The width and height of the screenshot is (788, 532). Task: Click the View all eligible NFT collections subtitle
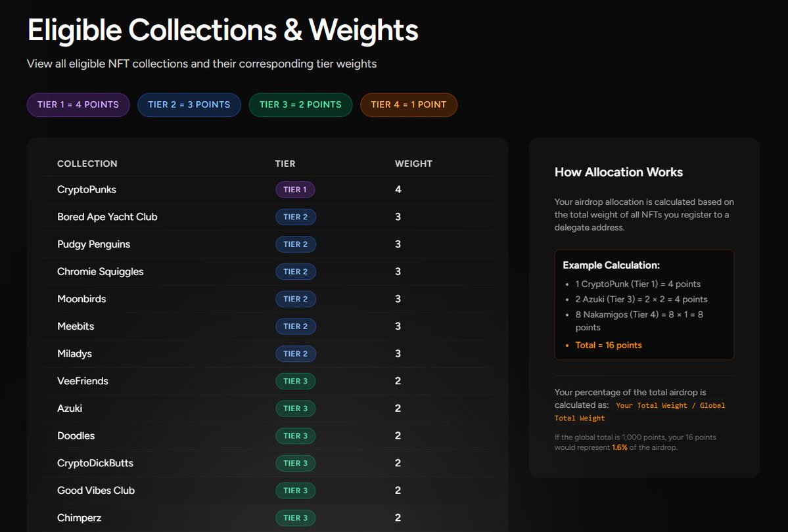click(202, 64)
